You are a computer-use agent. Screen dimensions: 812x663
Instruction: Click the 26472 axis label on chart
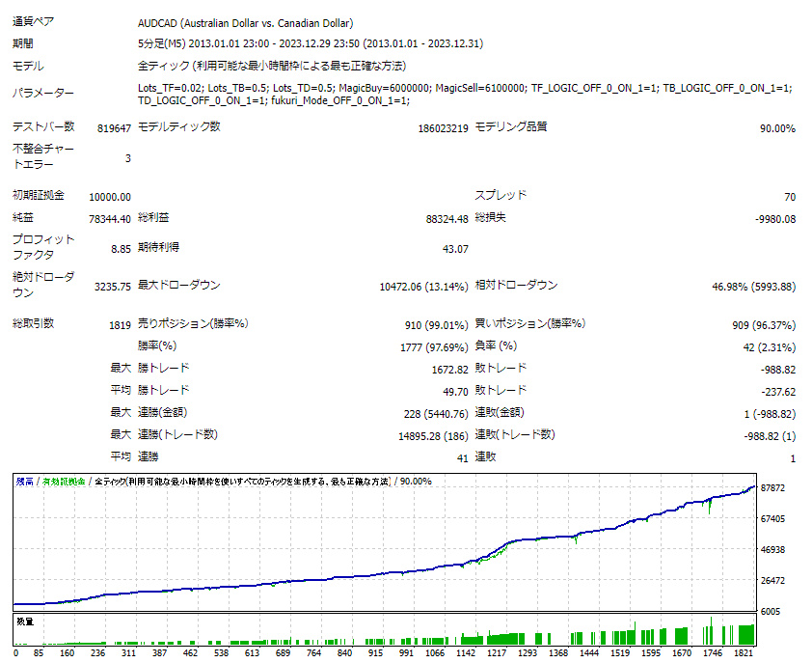[x=772, y=581]
